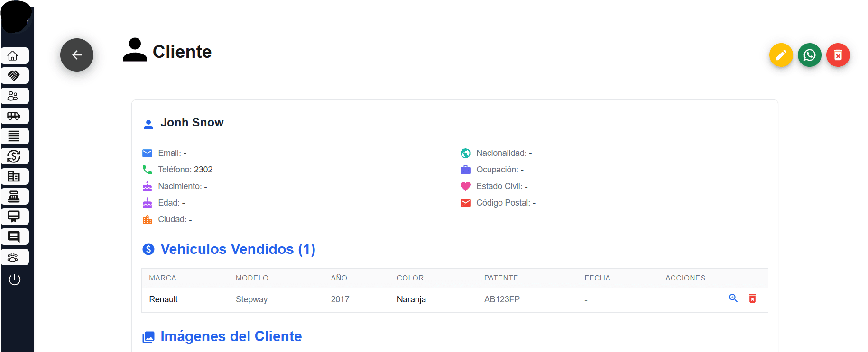Screen dimensions: 868x352
Task: Open the chat message sidebar icon
Action: [15, 237]
